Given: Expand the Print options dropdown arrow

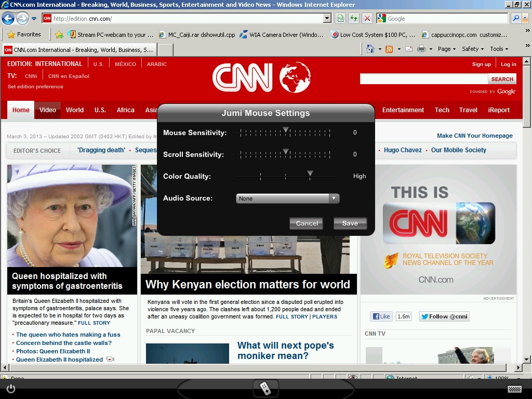Looking at the screenshot, I should point(431,49).
